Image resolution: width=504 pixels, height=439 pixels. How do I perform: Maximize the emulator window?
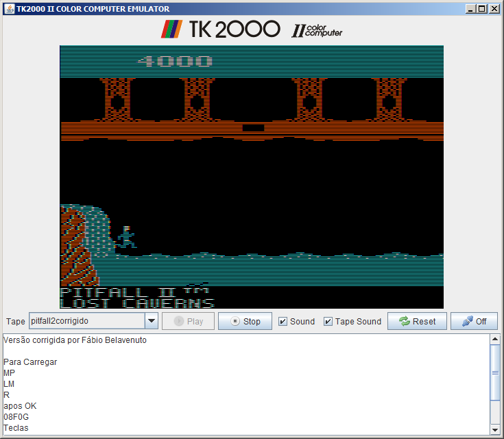pyautogui.click(x=482, y=9)
